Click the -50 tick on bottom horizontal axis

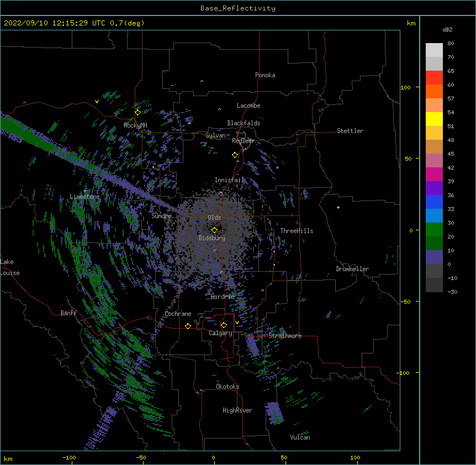click(141, 457)
